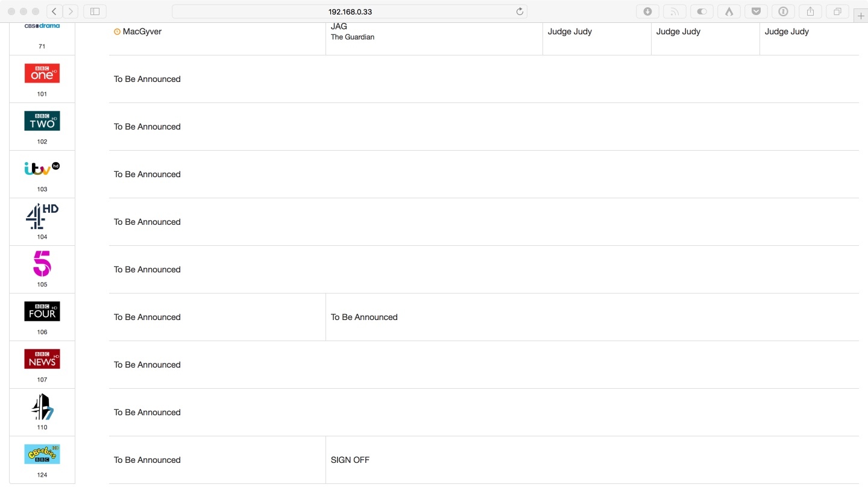Image resolution: width=868 pixels, height=490 pixels.
Task: Reload the page from address bar
Action: pyautogui.click(x=520, y=11)
